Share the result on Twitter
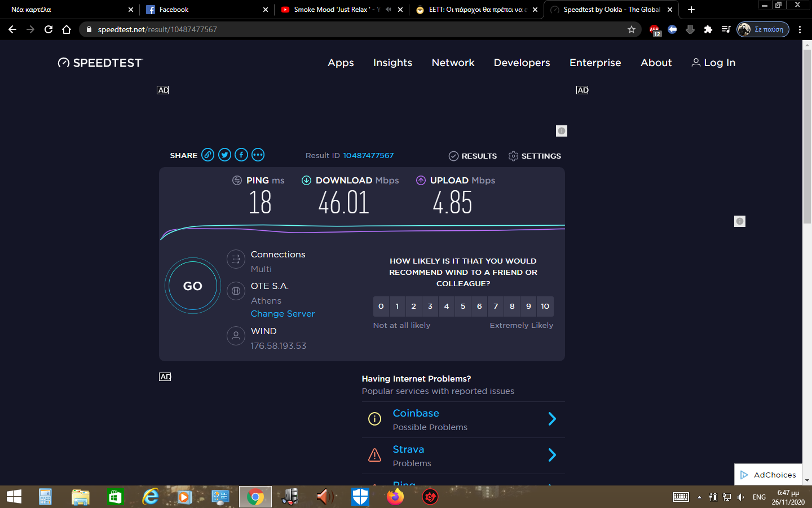Image resolution: width=812 pixels, height=508 pixels. point(224,155)
